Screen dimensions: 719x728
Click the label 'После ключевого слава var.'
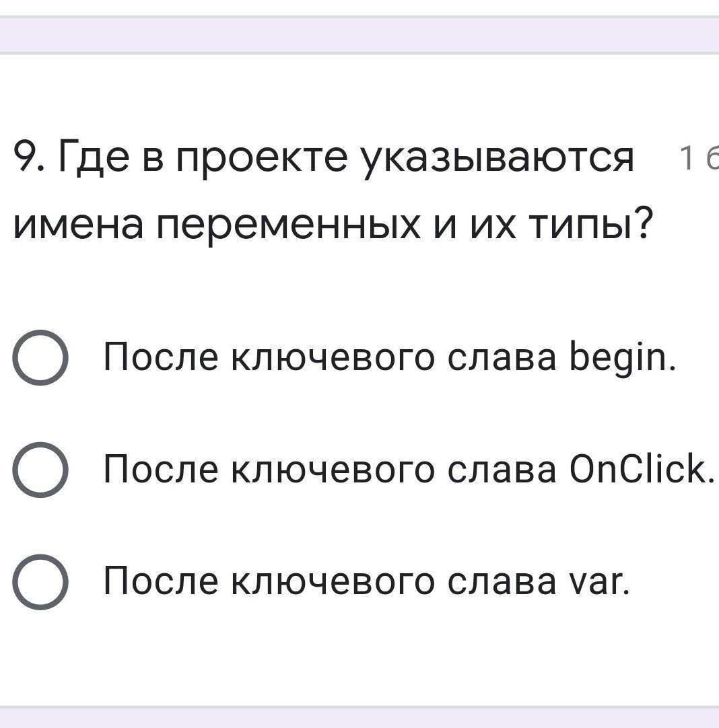(x=366, y=582)
